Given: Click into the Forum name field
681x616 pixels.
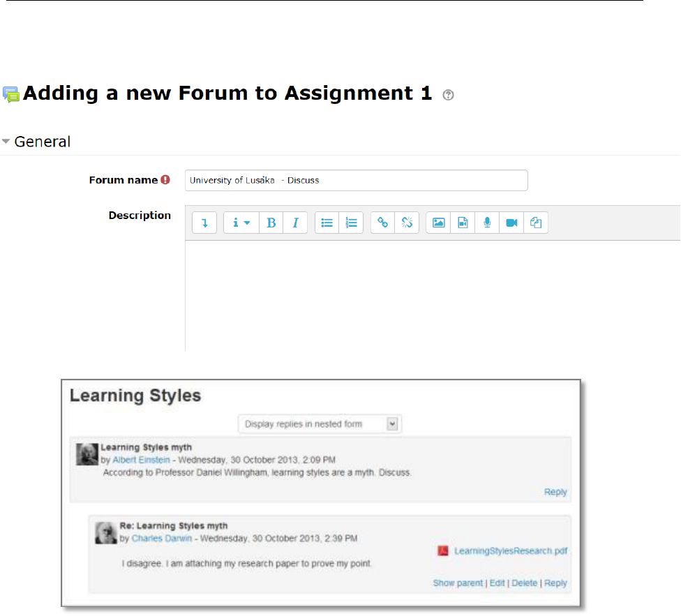Looking at the screenshot, I should tap(356, 180).
